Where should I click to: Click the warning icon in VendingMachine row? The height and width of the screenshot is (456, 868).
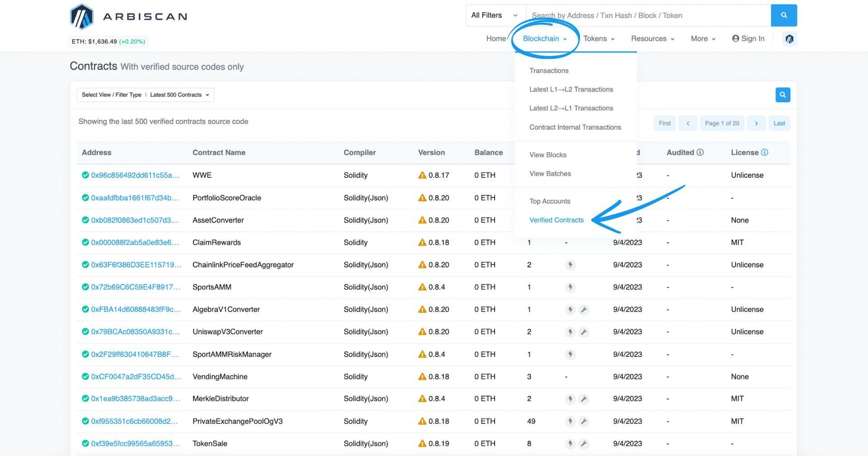pyautogui.click(x=422, y=376)
